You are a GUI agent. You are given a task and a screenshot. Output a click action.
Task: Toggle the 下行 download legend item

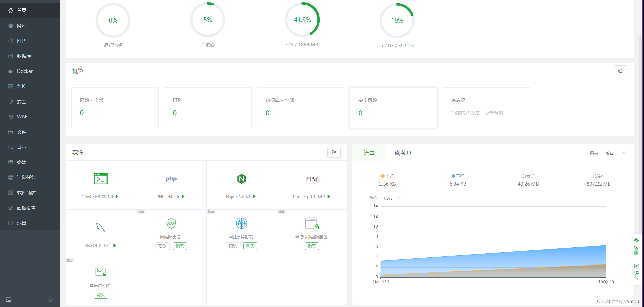click(x=458, y=176)
